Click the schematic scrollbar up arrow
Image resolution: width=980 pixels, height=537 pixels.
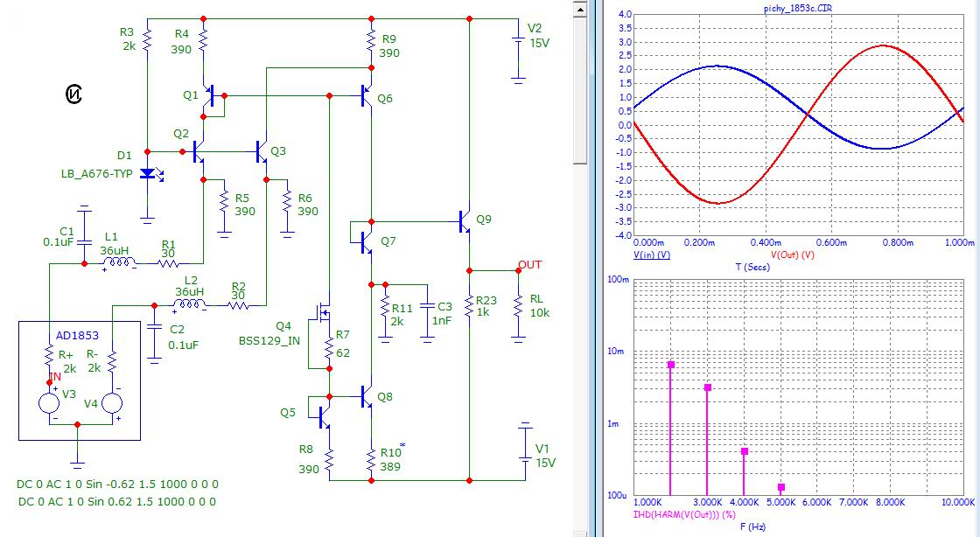580,9
